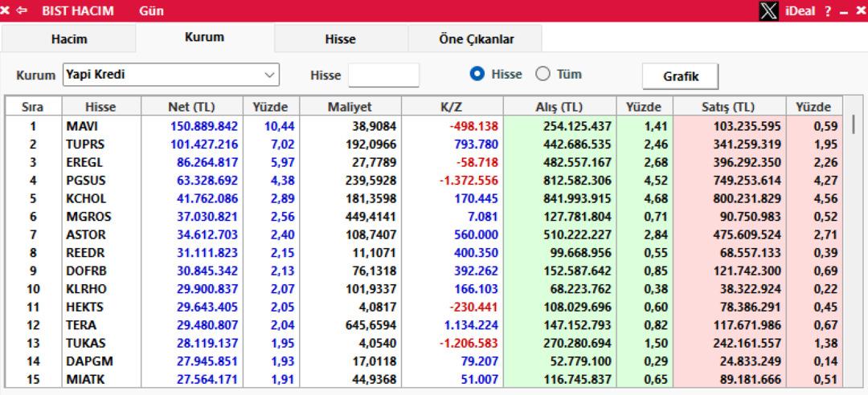The width and height of the screenshot is (868, 395).
Task: Select the MGROS stock row
Action: pyautogui.click(x=424, y=217)
